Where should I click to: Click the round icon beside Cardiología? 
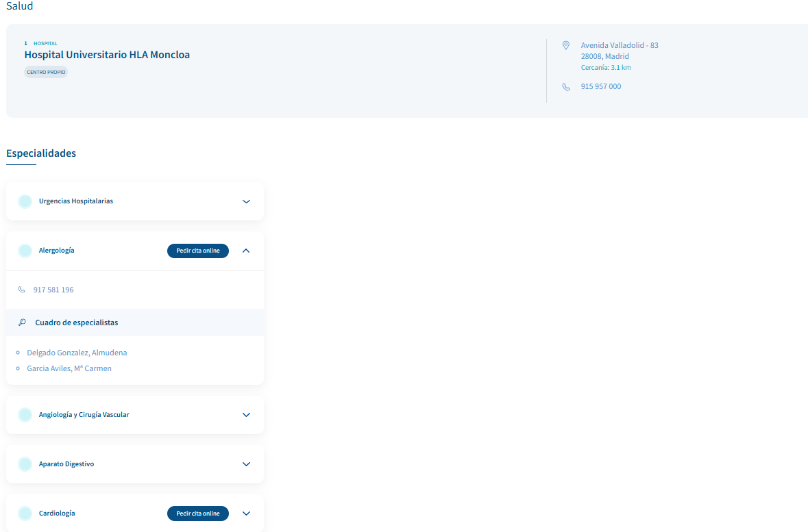click(25, 514)
